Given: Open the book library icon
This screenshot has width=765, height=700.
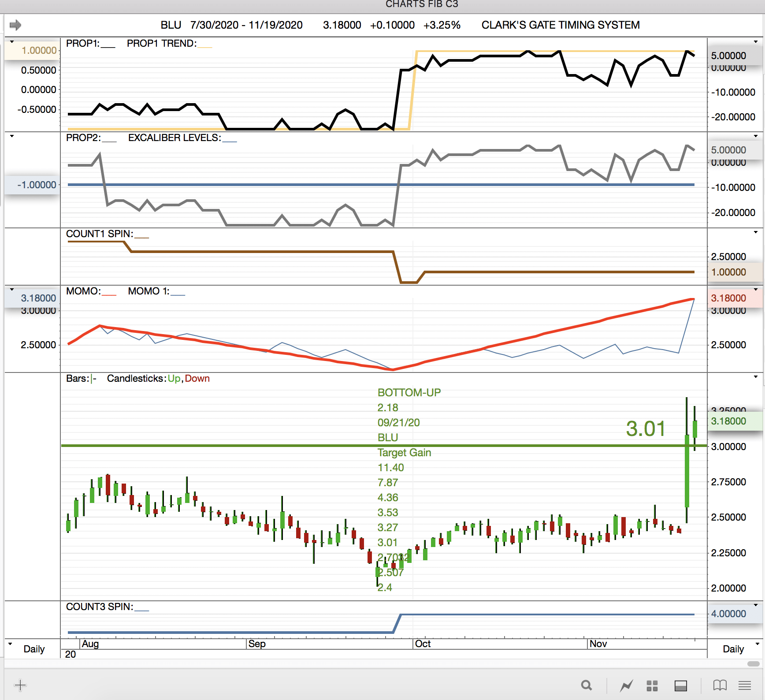Looking at the screenshot, I should point(720,685).
